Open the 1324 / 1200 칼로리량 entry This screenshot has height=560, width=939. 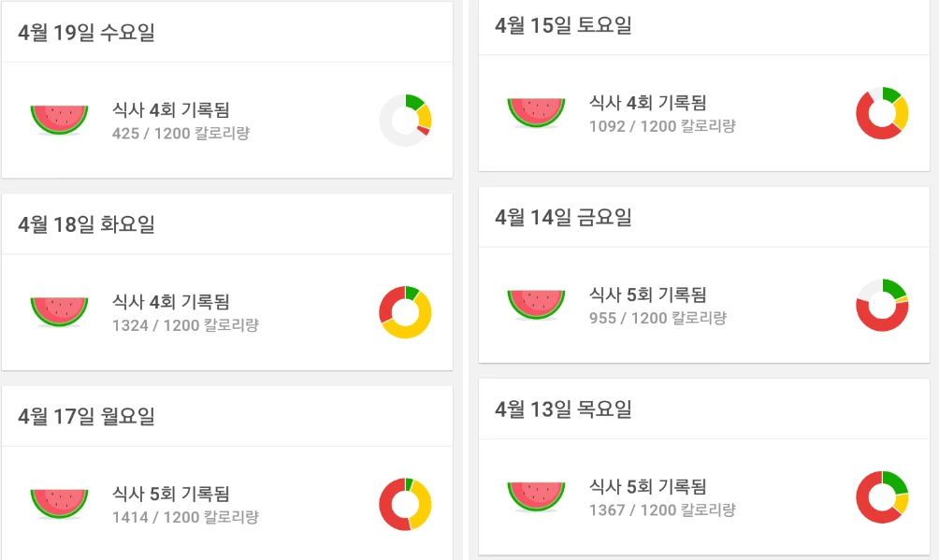point(185,325)
